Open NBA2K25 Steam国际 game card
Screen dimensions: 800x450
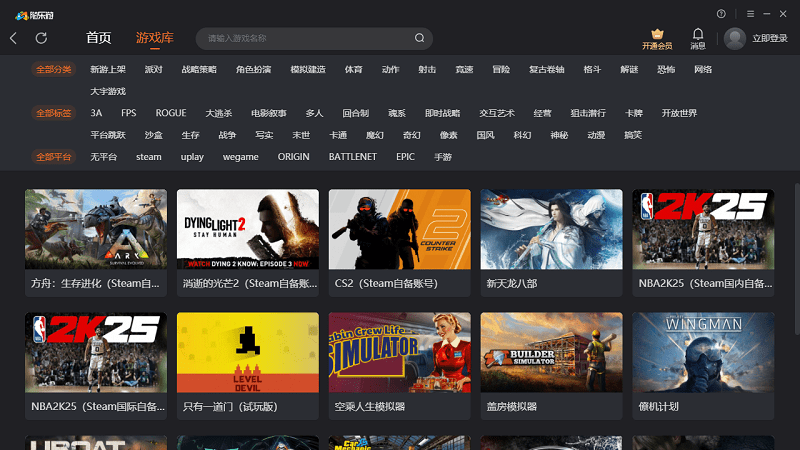click(96, 366)
